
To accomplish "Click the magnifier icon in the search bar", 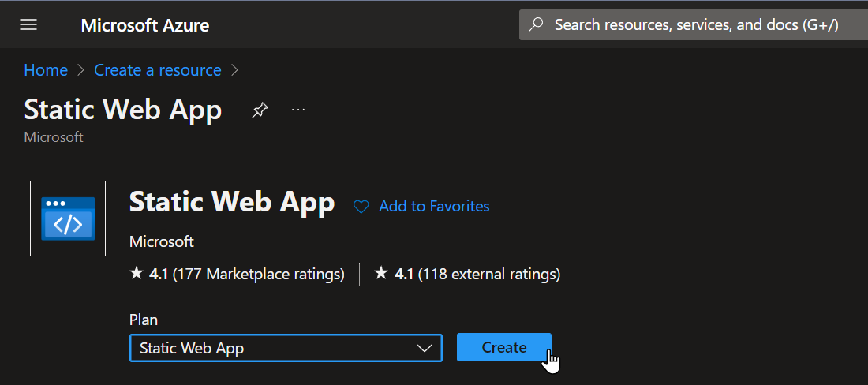I will pyautogui.click(x=536, y=25).
